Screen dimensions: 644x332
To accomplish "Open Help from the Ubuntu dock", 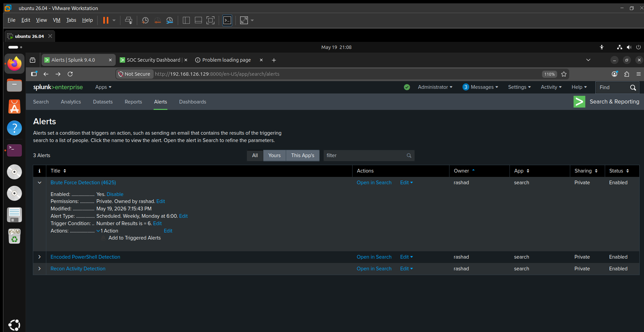I will point(14,128).
